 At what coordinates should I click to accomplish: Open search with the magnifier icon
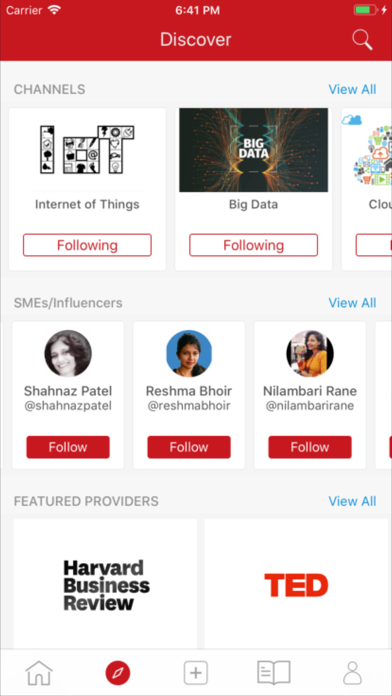pyautogui.click(x=362, y=40)
